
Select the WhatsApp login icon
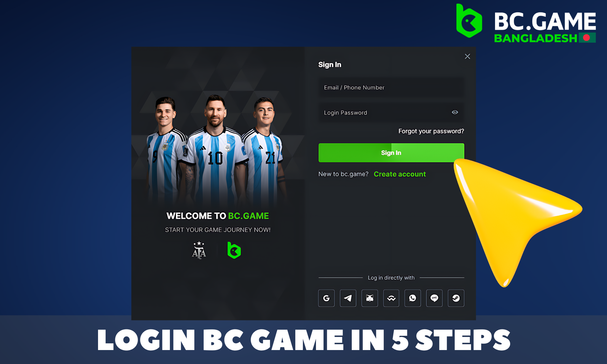412,298
